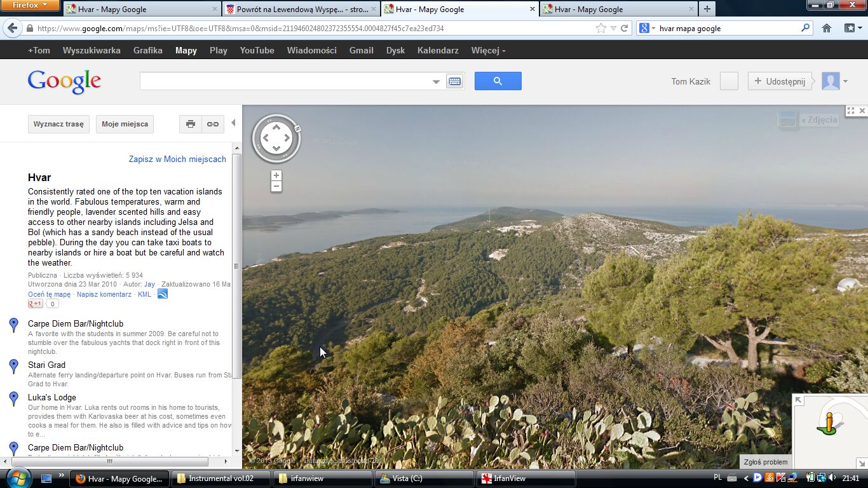Click the Street View pegman on minimap
Screen dimensions: 868x488
click(x=829, y=423)
